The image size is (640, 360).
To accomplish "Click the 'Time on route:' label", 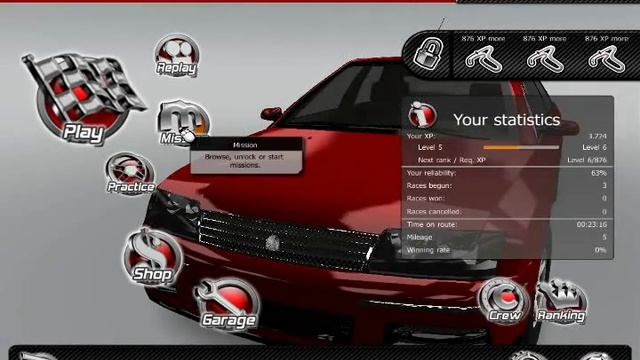I will tap(431, 224).
